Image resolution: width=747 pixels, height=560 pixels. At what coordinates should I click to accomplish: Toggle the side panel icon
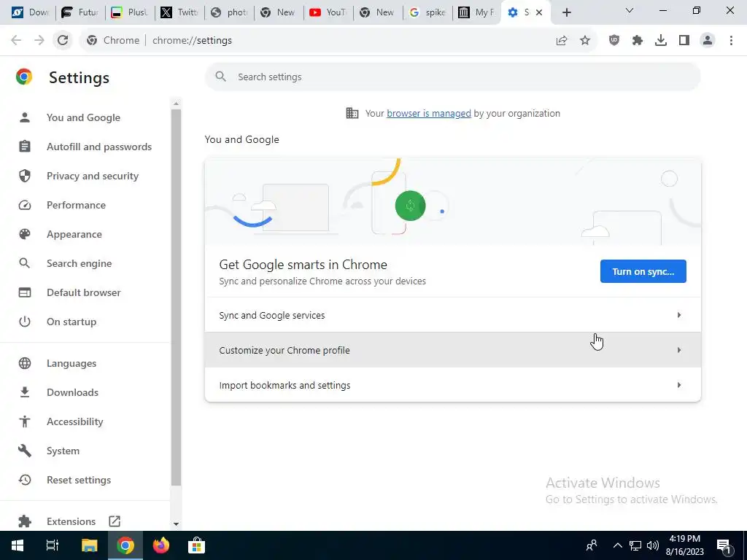tap(684, 41)
